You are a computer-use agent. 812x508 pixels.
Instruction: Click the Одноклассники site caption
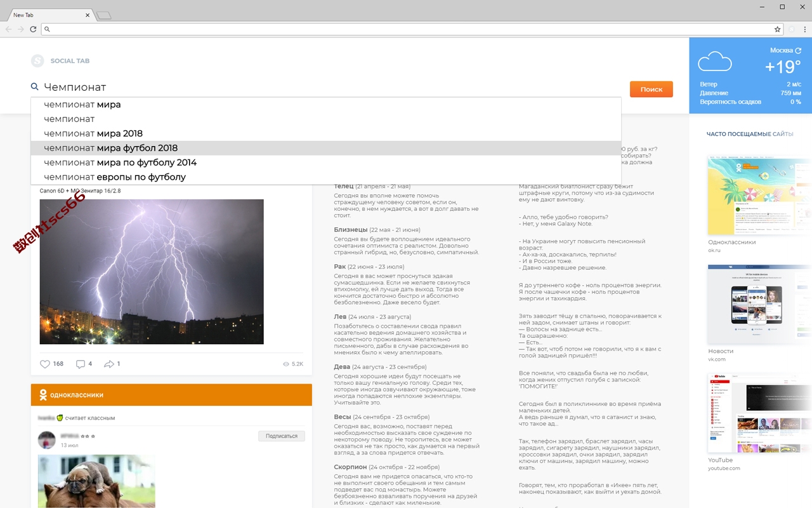(732, 242)
